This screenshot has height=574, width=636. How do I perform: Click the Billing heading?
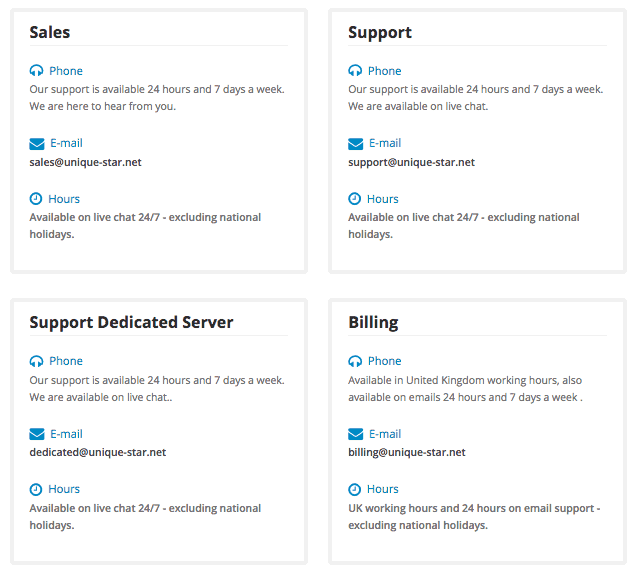373,322
